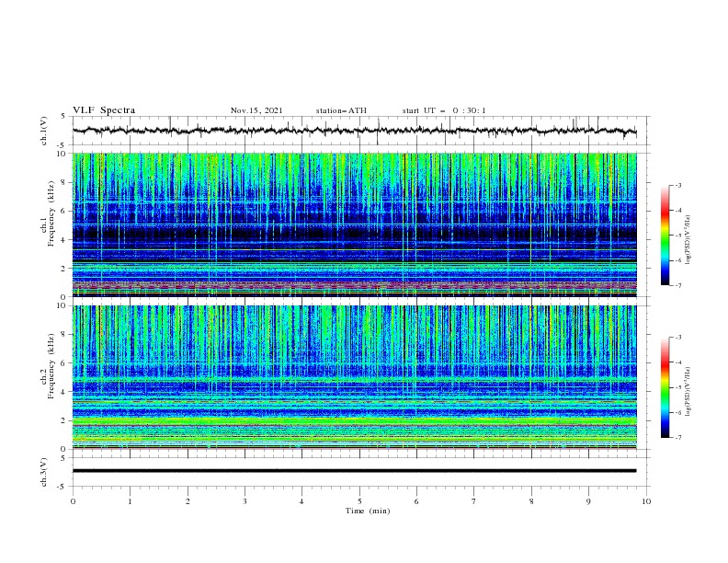The height and width of the screenshot is (563, 728).
Task: Click the log(PSD) label beside ch.1 color bar
Action: click(688, 239)
